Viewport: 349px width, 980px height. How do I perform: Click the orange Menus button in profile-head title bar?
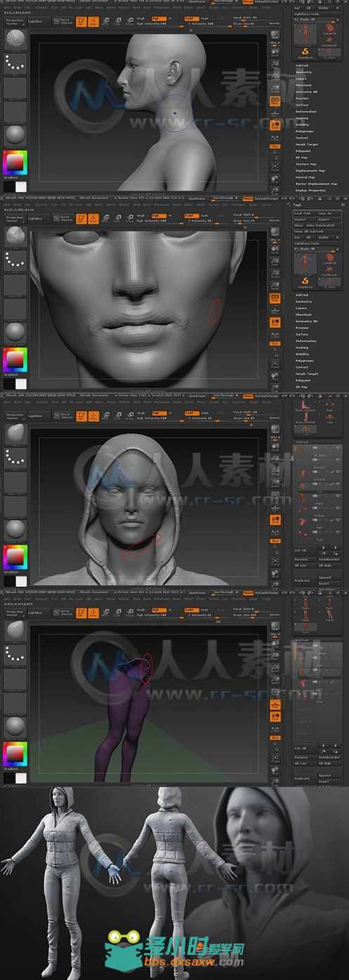point(248,2)
